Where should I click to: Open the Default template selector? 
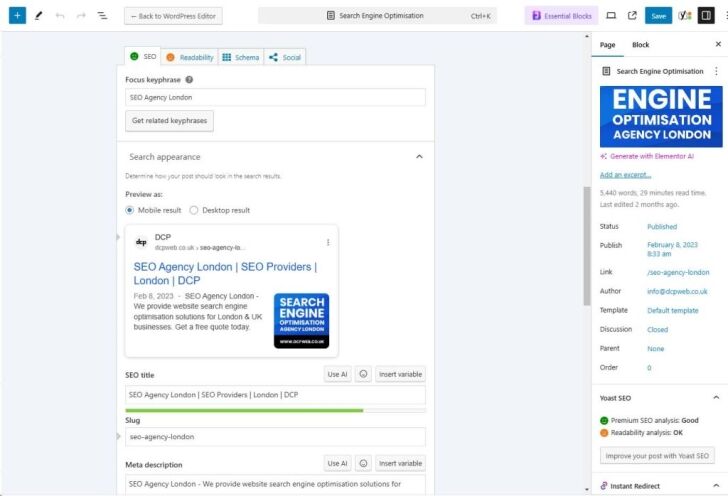[673, 311]
